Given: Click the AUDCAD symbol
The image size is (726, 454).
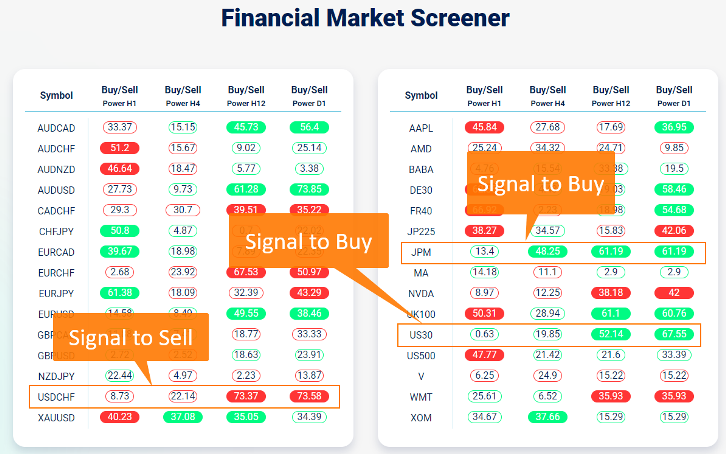Looking at the screenshot, I should 56,127.
